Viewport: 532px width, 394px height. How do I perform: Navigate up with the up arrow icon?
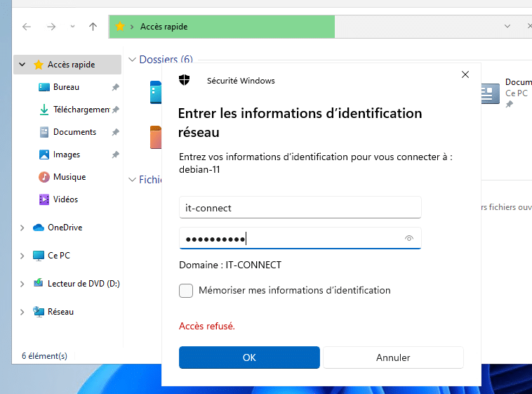point(93,27)
